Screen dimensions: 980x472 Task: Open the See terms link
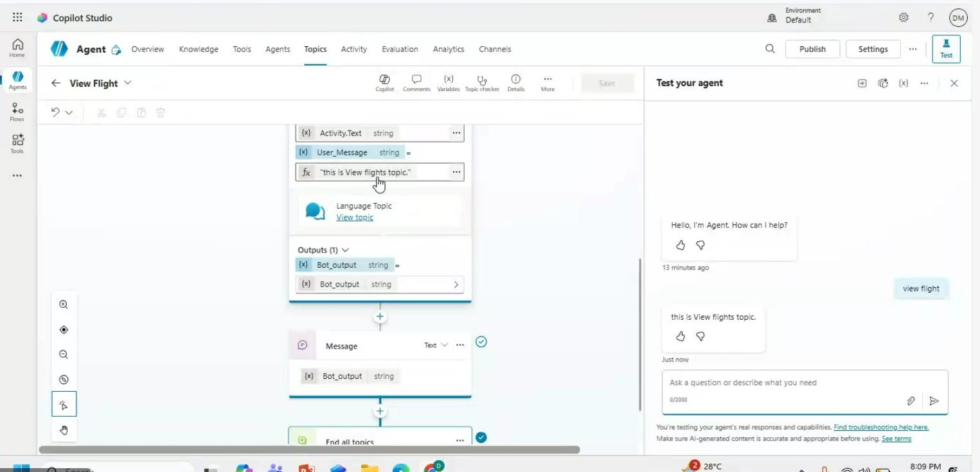tap(896, 439)
